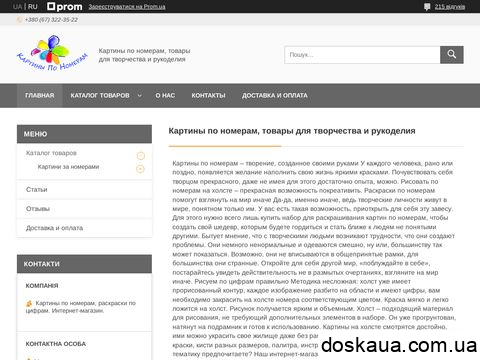
Task: Open the reviews speech-bubble icon
Action: pos(427,6)
